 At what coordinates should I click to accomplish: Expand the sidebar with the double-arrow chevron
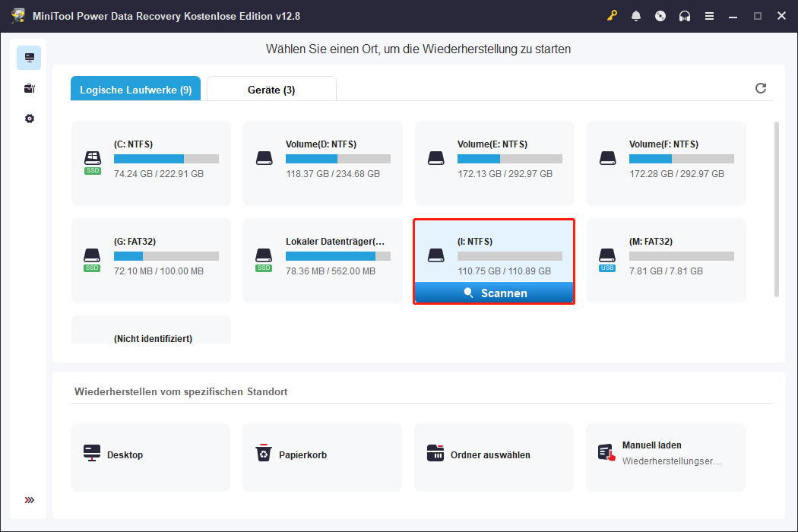[29, 500]
